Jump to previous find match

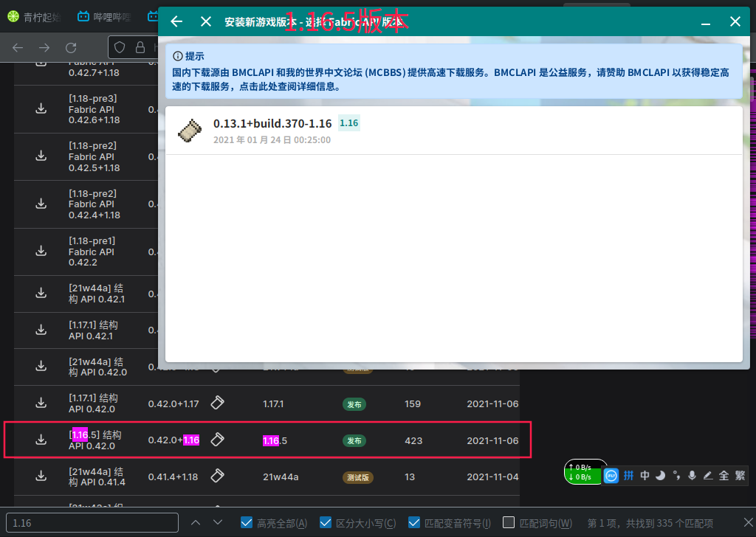(x=195, y=522)
